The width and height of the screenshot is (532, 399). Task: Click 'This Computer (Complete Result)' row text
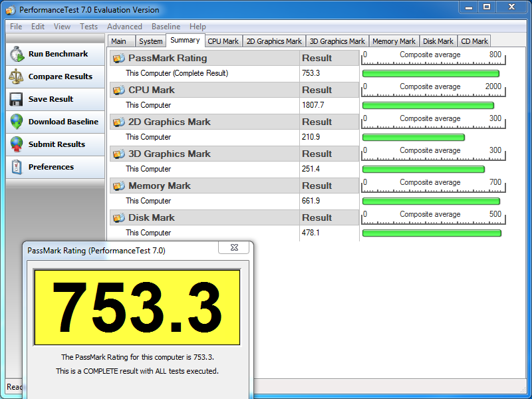(x=177, y=73)
